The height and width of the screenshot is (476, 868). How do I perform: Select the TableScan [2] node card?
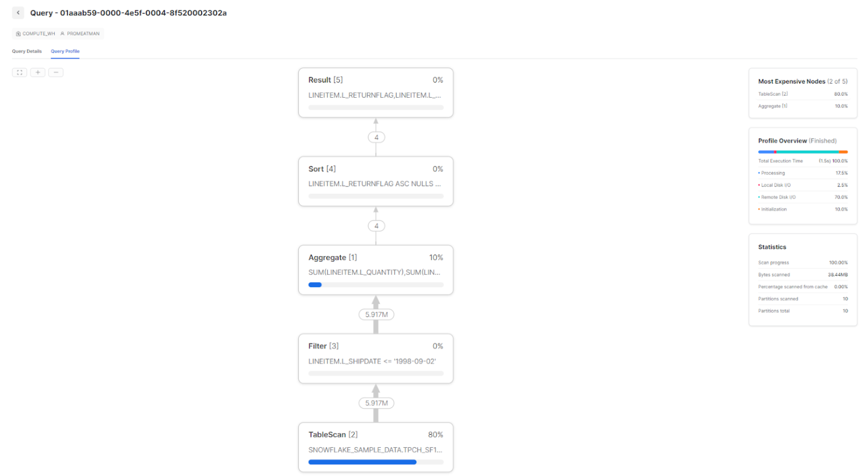375,447
